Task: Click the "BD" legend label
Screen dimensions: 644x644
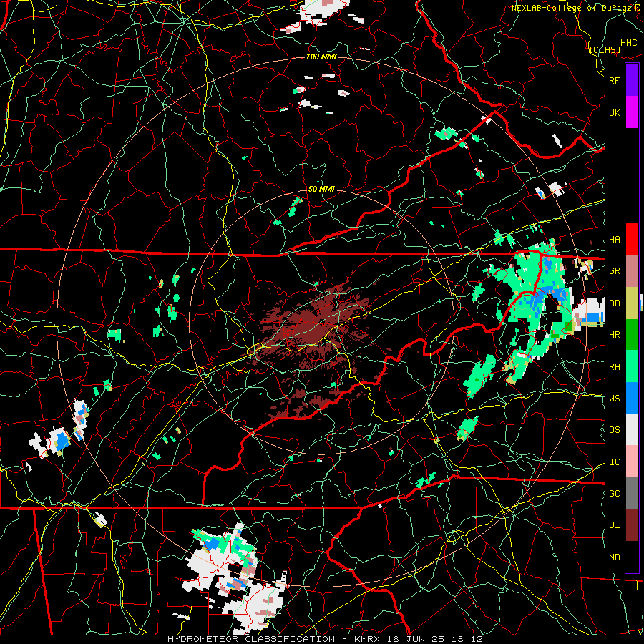Action: [615, 303]
